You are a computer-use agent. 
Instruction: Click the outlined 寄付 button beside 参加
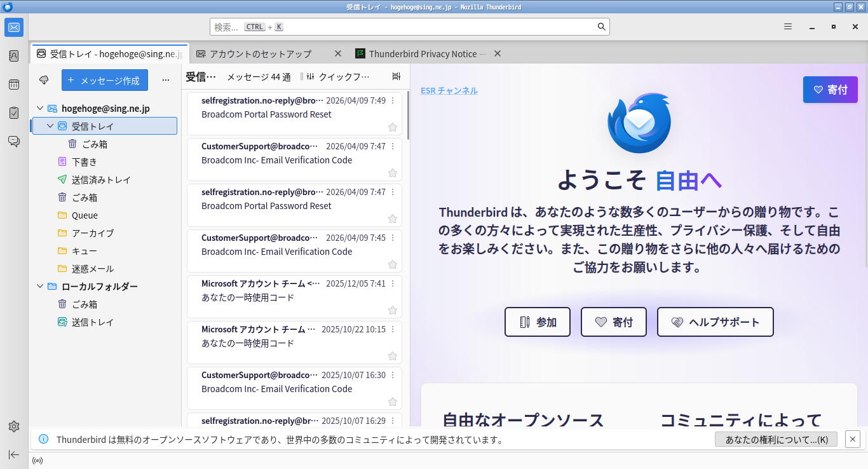(614, 322)
